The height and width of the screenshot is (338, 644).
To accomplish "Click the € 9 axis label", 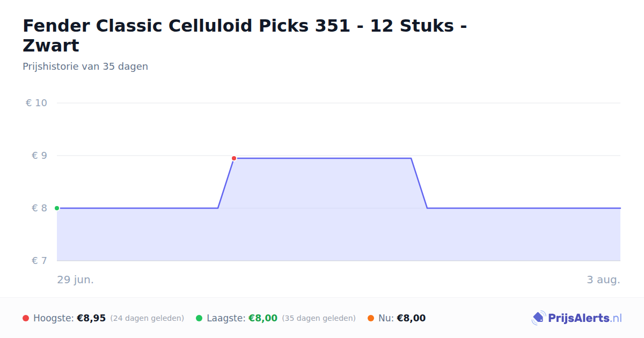I will coord(40,156).
